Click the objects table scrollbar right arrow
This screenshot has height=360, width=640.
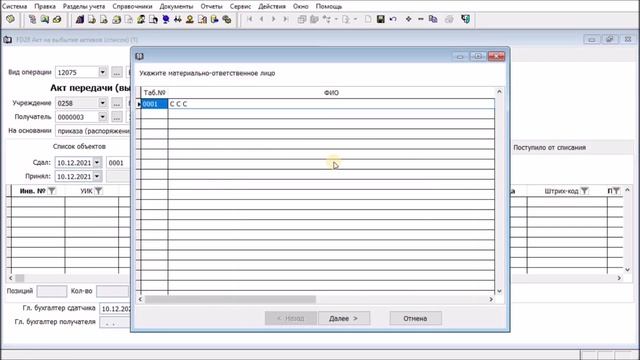(x=619, y=278)
